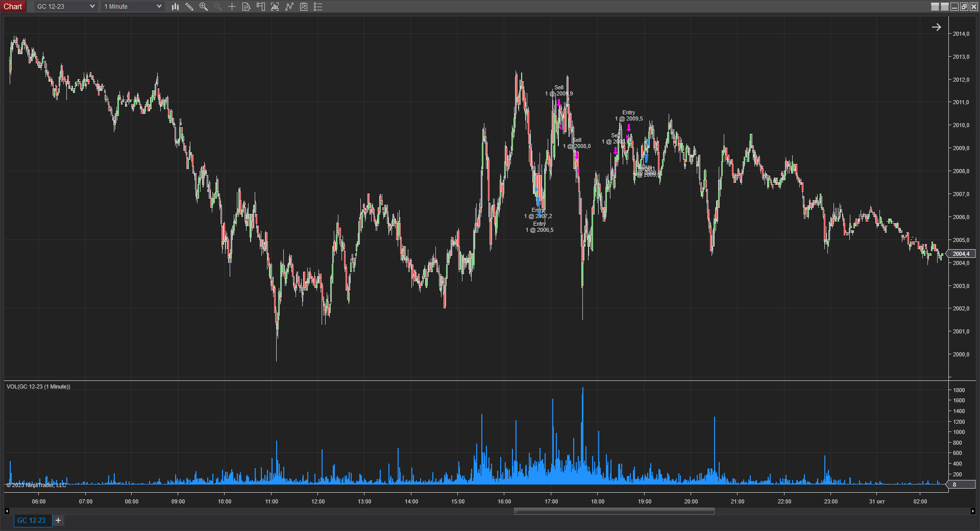980x531 pixels.
Task: Click the red Chart menu label
Action: (x=13, y=7)
